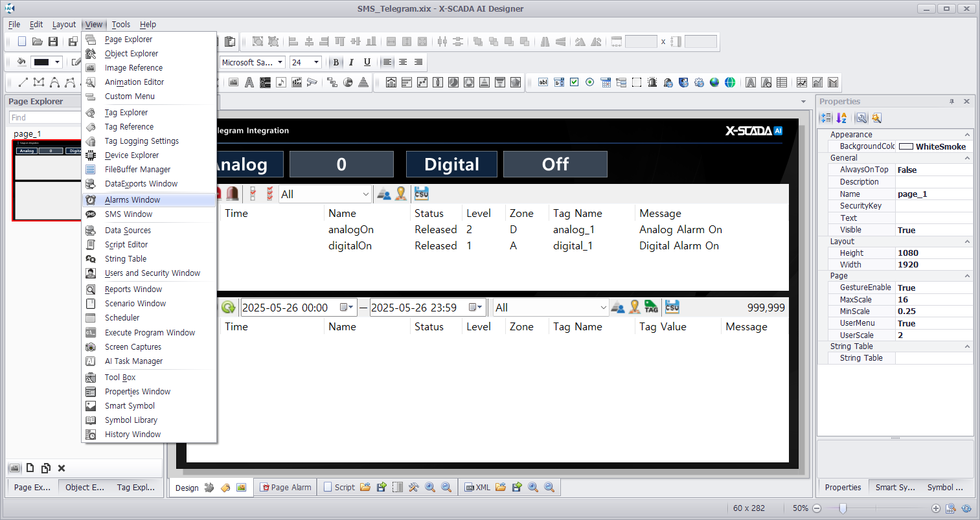Click delete X icon in Page Explorer
Image resolution: width=980 pixels, height=520 pixels.
coord(62,468)
